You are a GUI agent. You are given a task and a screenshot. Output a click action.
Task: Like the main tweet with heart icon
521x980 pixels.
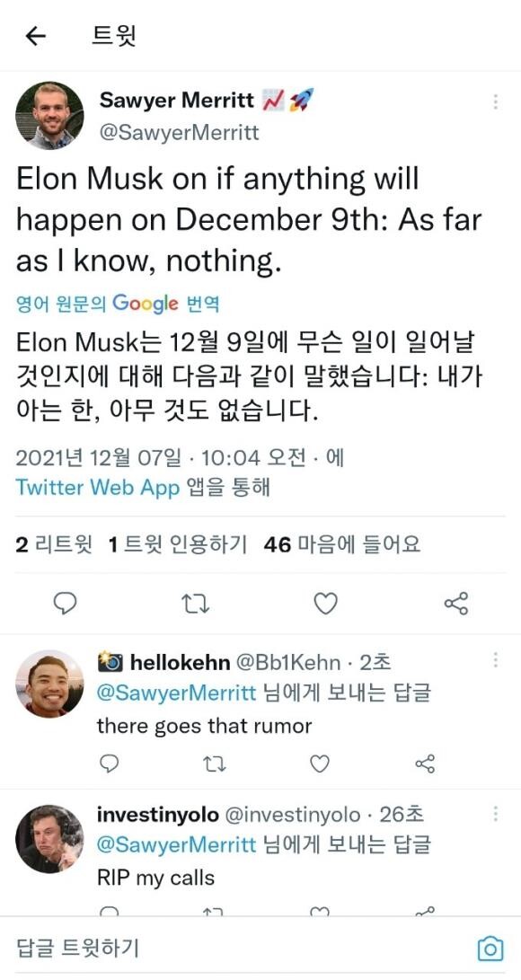tap(325, 603)
